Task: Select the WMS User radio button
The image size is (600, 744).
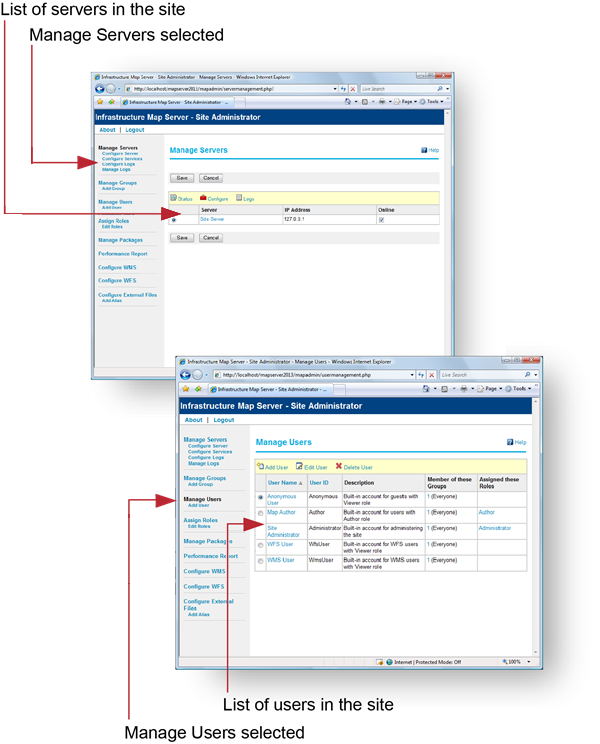Action: click(260, 561)
